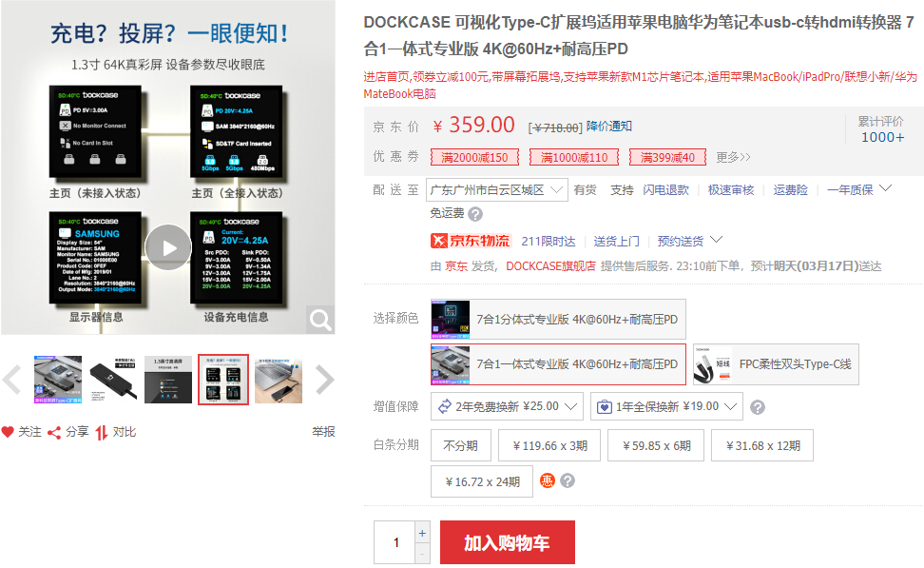Show next thumbnails with right arrow

click(324, 380)
